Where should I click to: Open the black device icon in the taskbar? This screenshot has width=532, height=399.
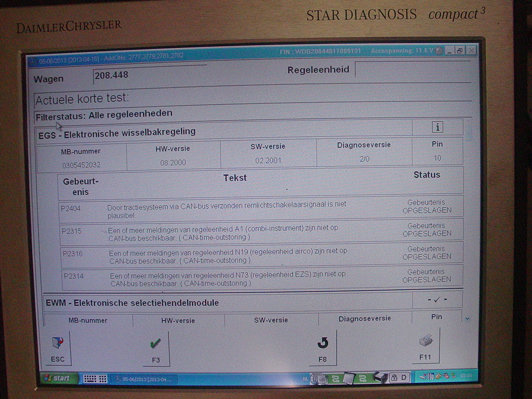pos(379,377)
